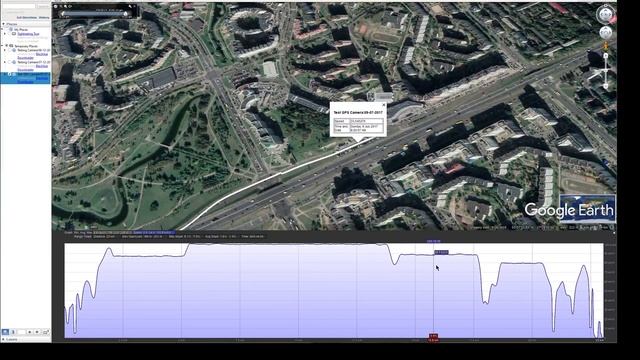
Task: Open the Get Directions link
Action: pos(27,18)
